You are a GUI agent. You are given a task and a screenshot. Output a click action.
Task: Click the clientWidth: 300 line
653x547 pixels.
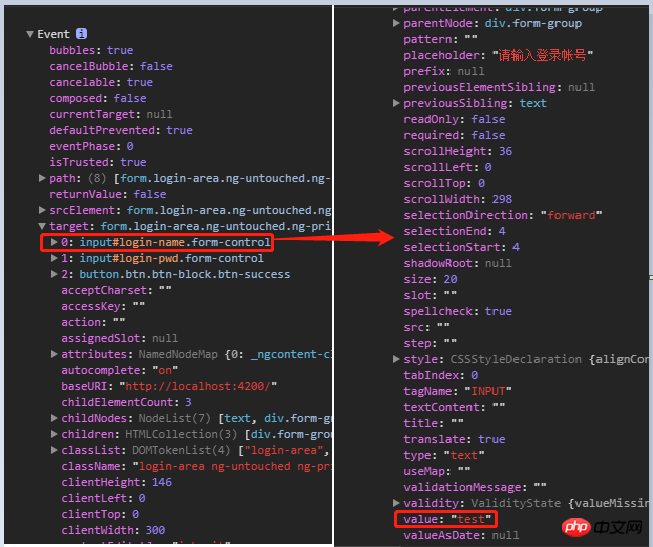(x=113, y=530)
